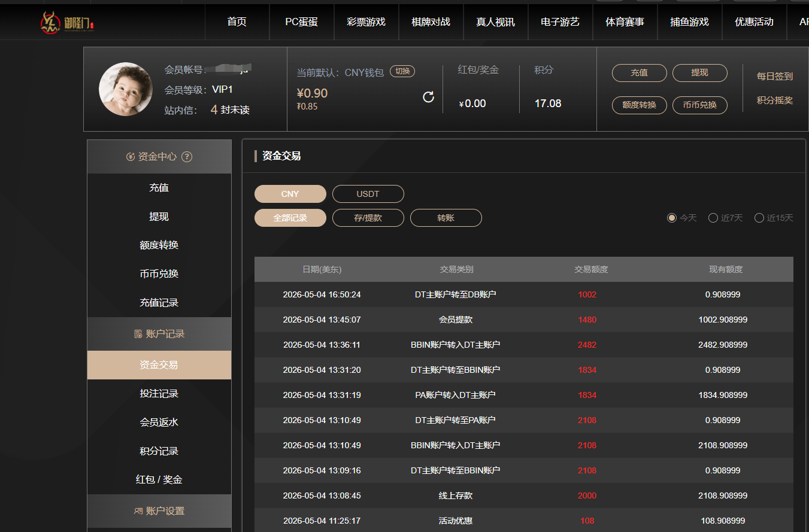The height and width of the screenshot is (532, 809).
Task: Open 体育赛事 in the navigation bar
Action: (625, 22)
